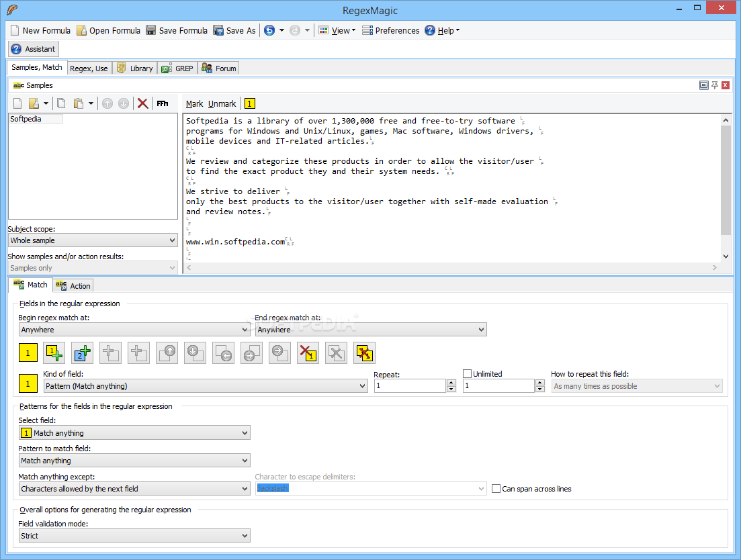741x560 pixels.
Task: Switch to the Library tab
Action: coord(135,68)
